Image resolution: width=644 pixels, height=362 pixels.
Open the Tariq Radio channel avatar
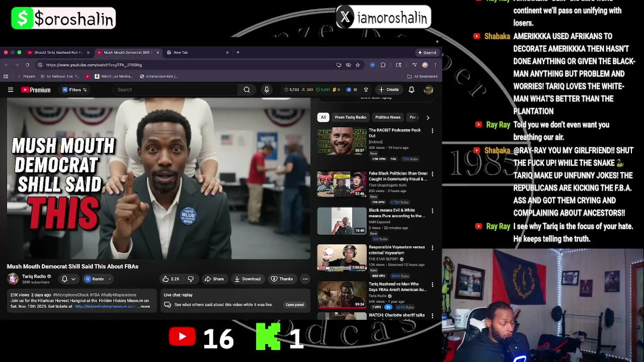point(13,279)
